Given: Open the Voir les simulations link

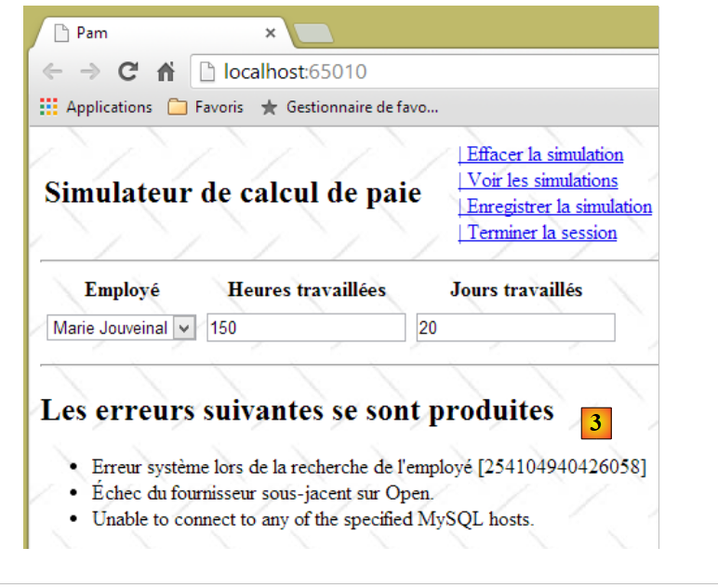Looking at the screenshot, I should tap(540, 180).
